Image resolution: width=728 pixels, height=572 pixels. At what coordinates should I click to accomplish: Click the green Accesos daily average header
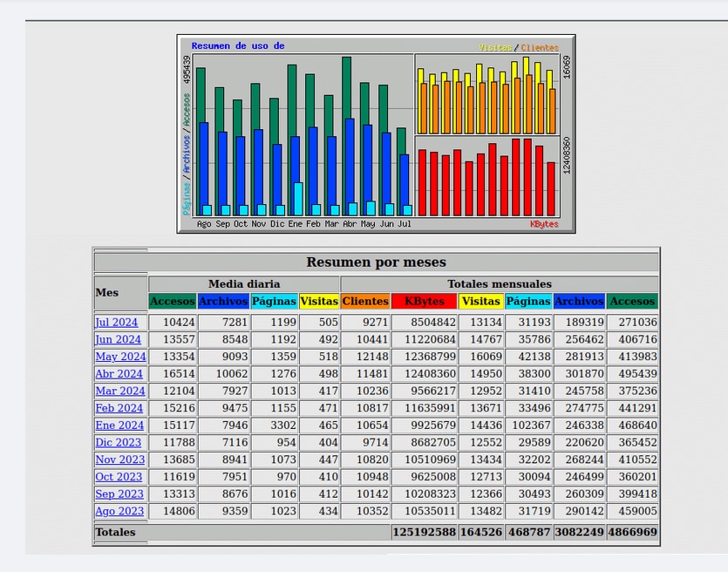[173, 302]
